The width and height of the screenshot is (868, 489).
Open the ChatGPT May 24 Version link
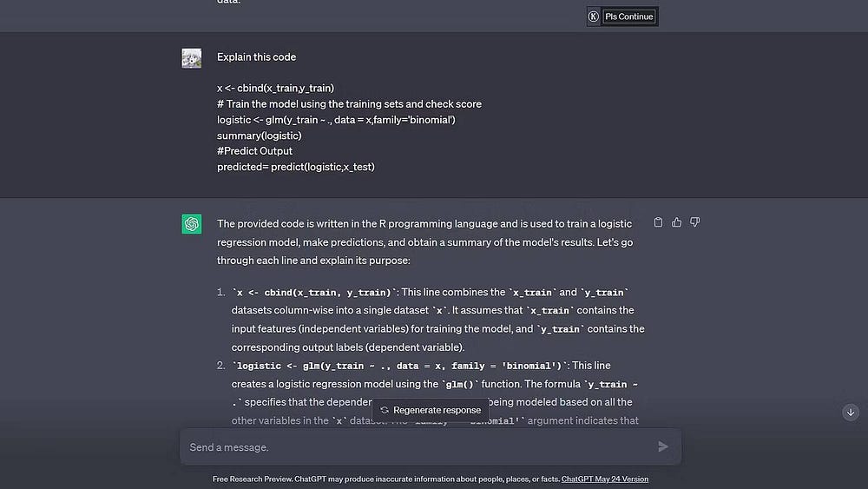pyautogui.click(x=605, y=479)
